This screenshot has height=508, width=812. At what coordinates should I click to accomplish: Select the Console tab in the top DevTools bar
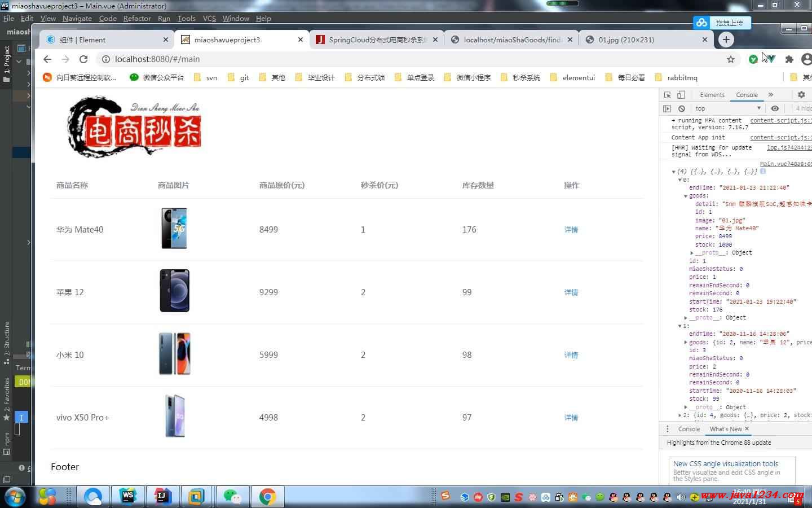[x=747, y=95]
